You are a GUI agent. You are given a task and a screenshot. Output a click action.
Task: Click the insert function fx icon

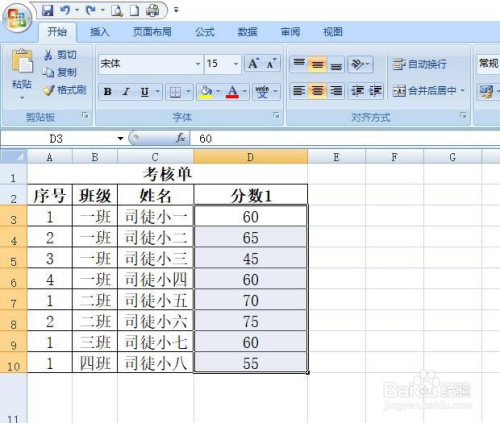pyautogui.click(x=181, y=138)
